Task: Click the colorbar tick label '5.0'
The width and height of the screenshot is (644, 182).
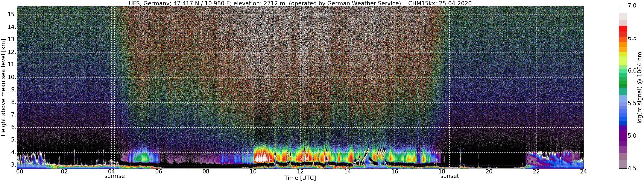Action: click(632, 136)
